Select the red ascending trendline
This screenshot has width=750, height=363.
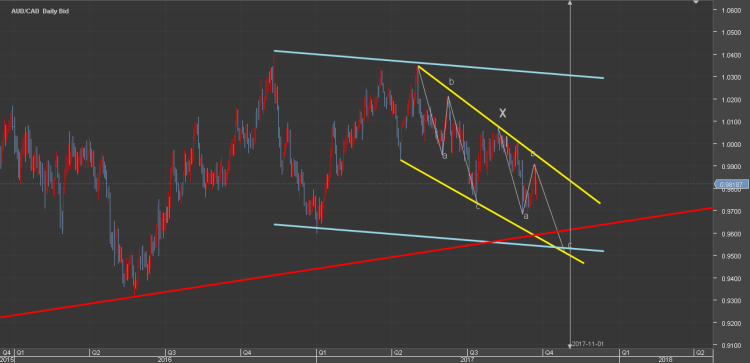(356, 262)
